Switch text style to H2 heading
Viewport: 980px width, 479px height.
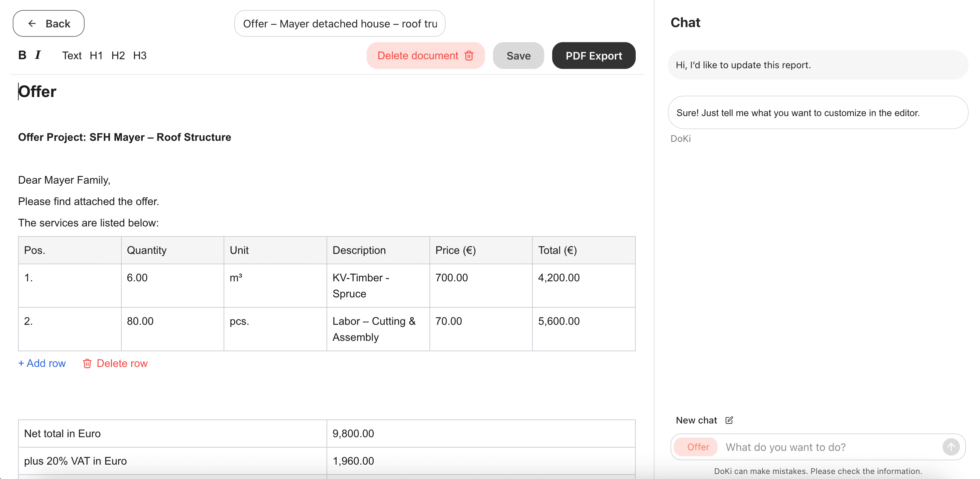coord(118,55)
